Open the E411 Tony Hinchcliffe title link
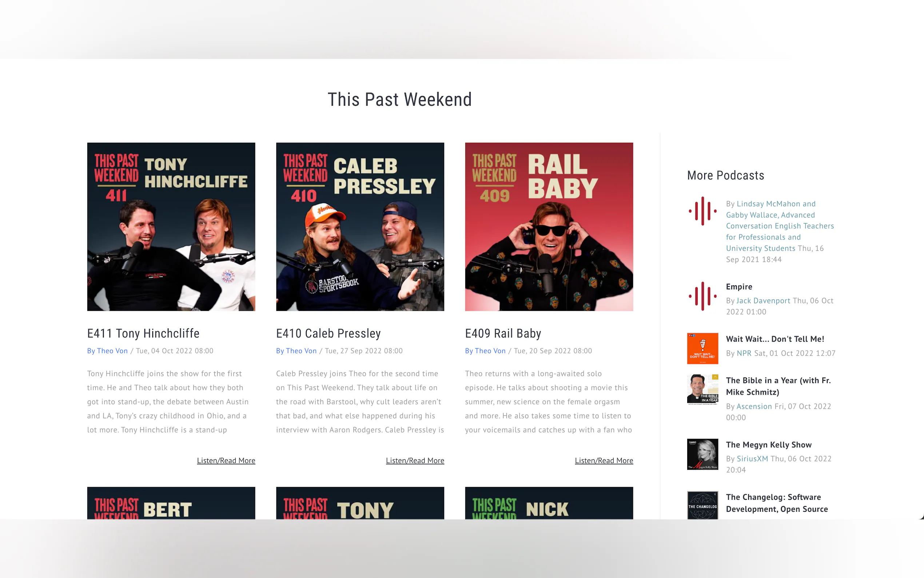The image size is (924, 578). point(143,333)
